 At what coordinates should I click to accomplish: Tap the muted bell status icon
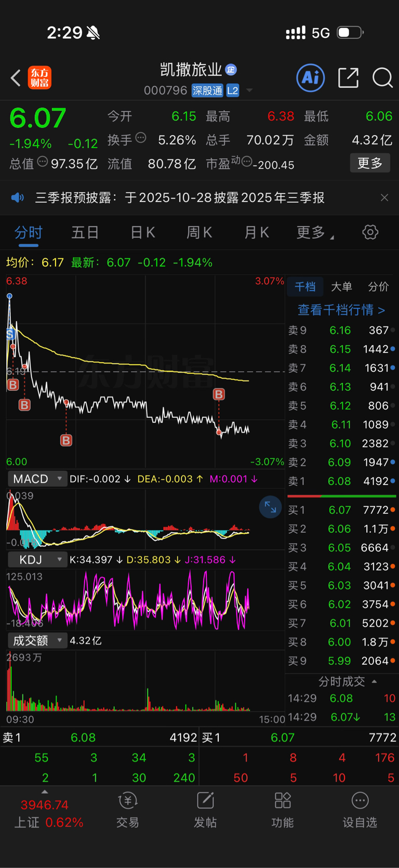(x=94, y=33)
